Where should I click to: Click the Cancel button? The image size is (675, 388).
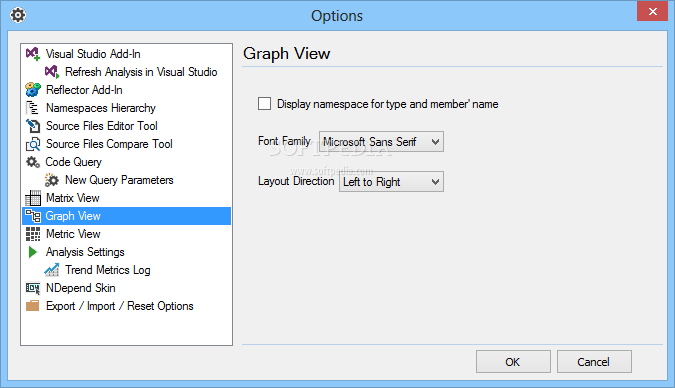(594, 362)
